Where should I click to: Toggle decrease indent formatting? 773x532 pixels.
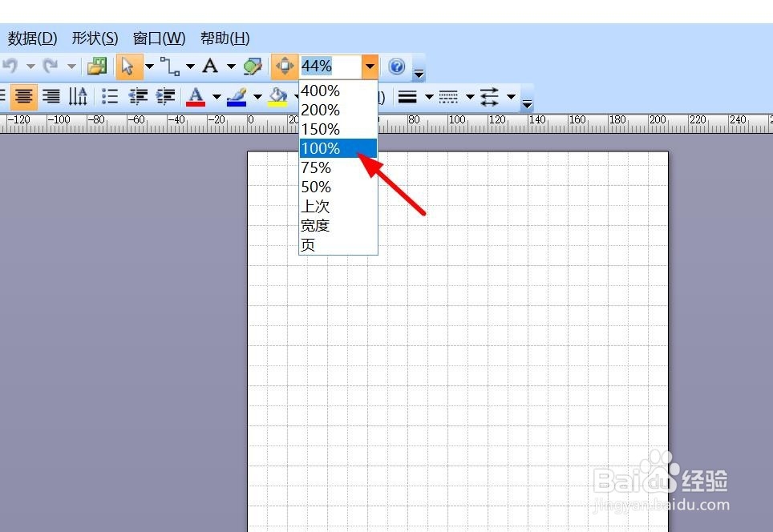[138, 96]
